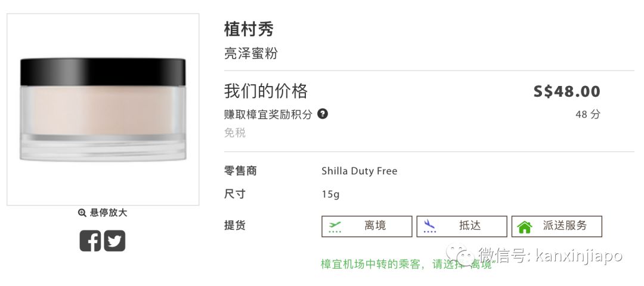Screen dimensions: 644x286
Task: Click the 悬停放大 label
Action: pos(108,213)
